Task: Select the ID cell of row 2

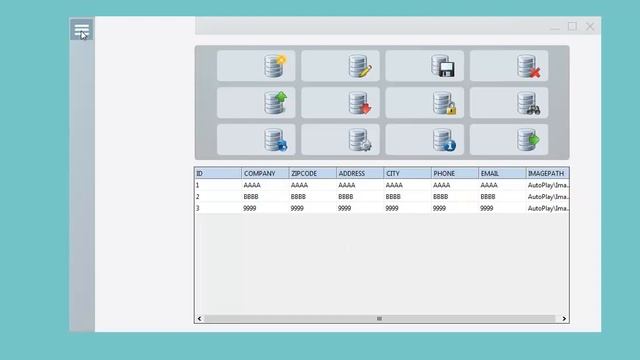Action: 218,196
